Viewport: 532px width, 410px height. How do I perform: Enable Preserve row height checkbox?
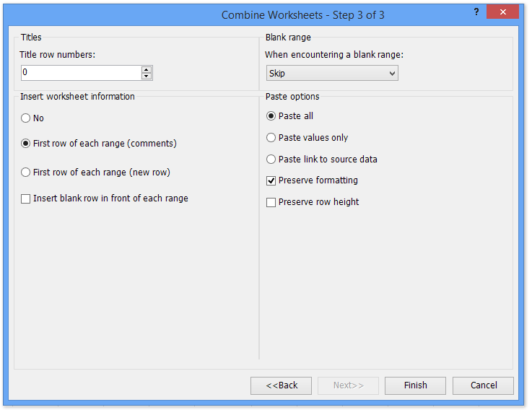pos(271,203)
